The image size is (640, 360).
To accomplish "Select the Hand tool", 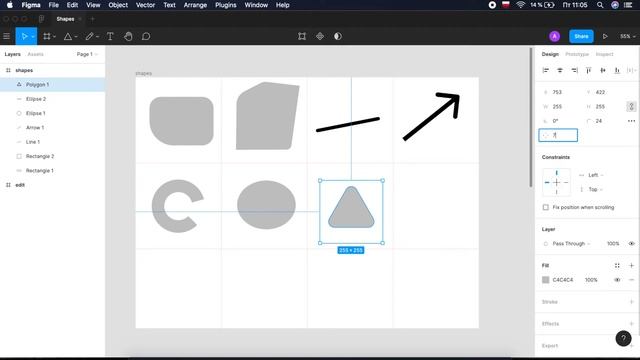I will pyautogui.click(x=128, y=36).
